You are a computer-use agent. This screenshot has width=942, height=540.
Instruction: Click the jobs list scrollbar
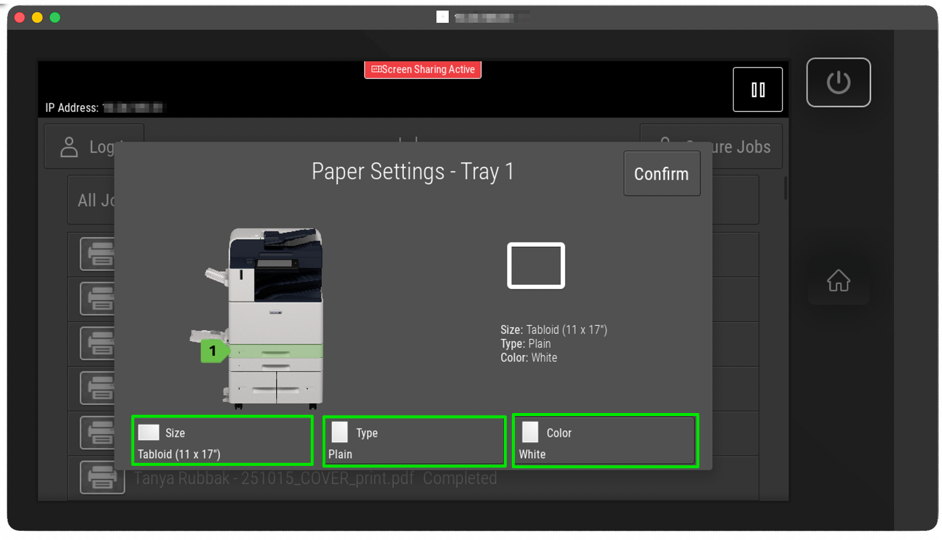click(x=785, y=188)
